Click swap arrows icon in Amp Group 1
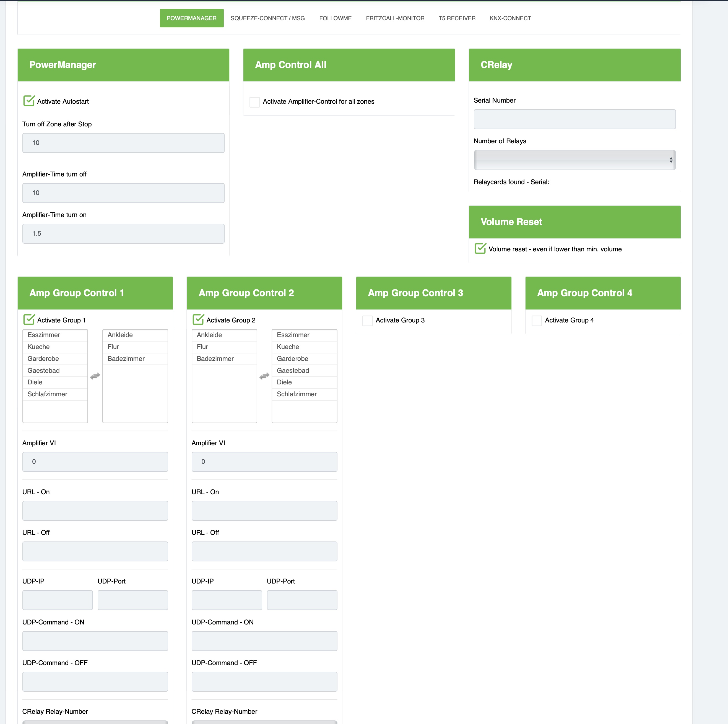728x724 pixels. coord(95,376)
